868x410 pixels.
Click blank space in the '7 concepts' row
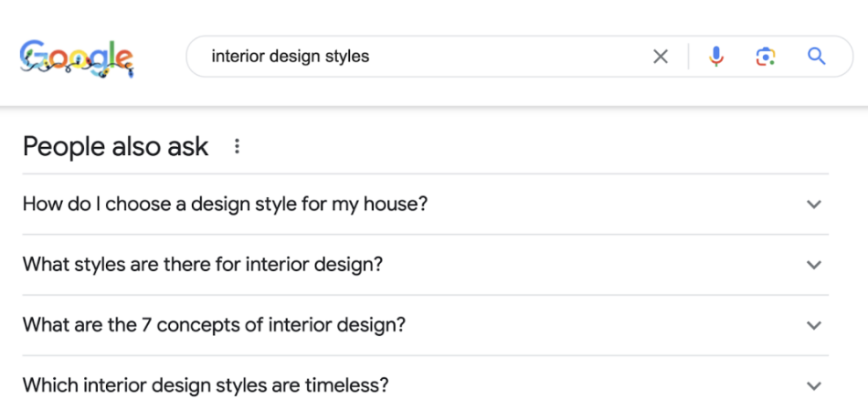603,325
